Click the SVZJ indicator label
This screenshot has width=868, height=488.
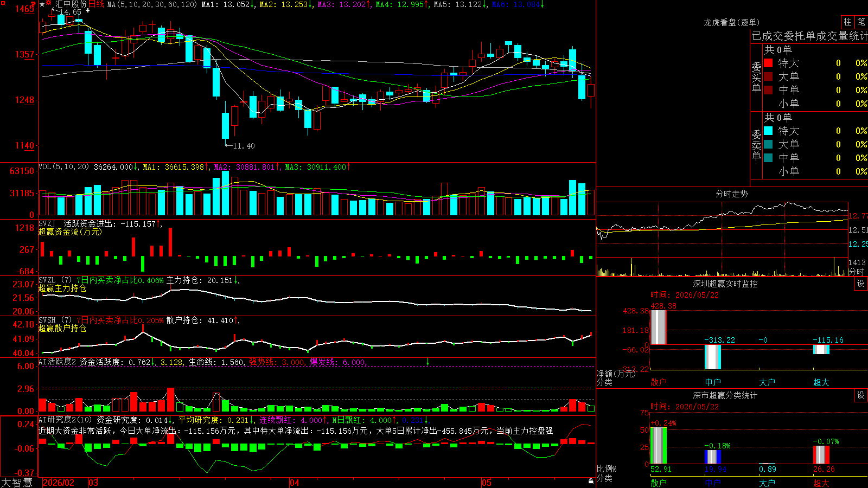point(47,223)
